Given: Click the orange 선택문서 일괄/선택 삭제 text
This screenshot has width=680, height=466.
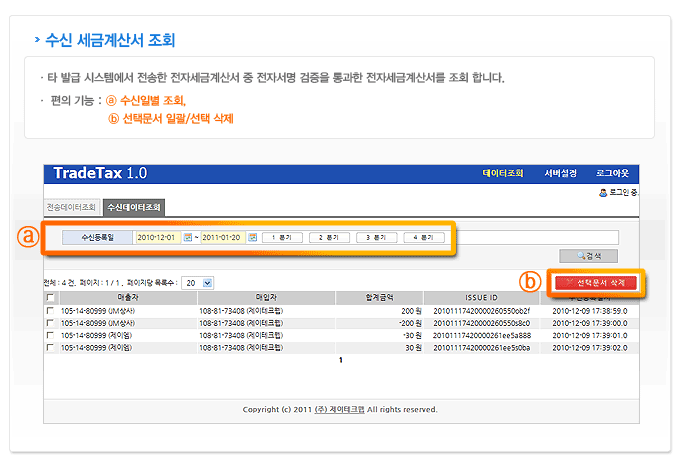Looking at the screenshot, I should click(x=178, y=118).
